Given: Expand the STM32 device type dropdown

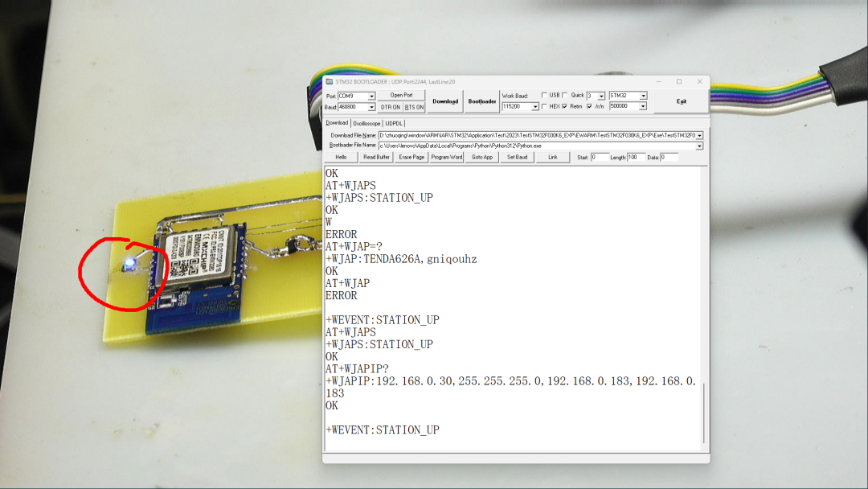Looking at the screenshot, I should [643, 96].
